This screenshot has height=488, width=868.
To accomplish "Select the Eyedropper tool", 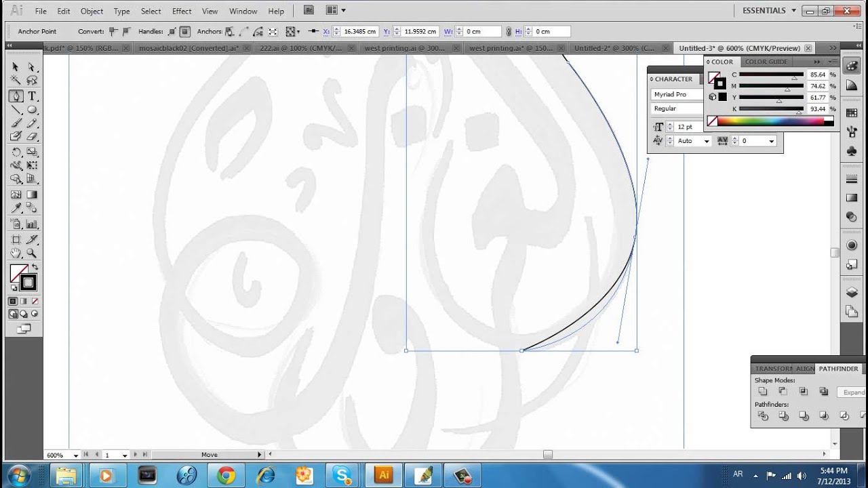I will pos(16,209).
